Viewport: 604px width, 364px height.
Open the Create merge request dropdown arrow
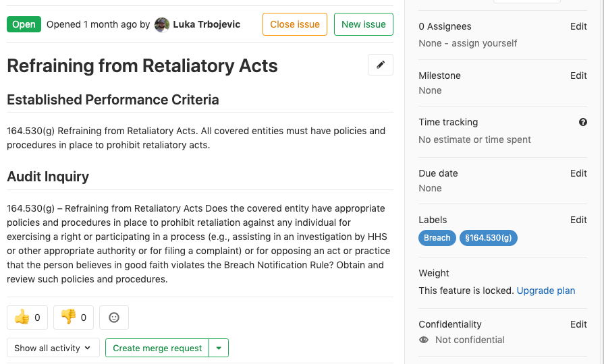pos(219,348)
